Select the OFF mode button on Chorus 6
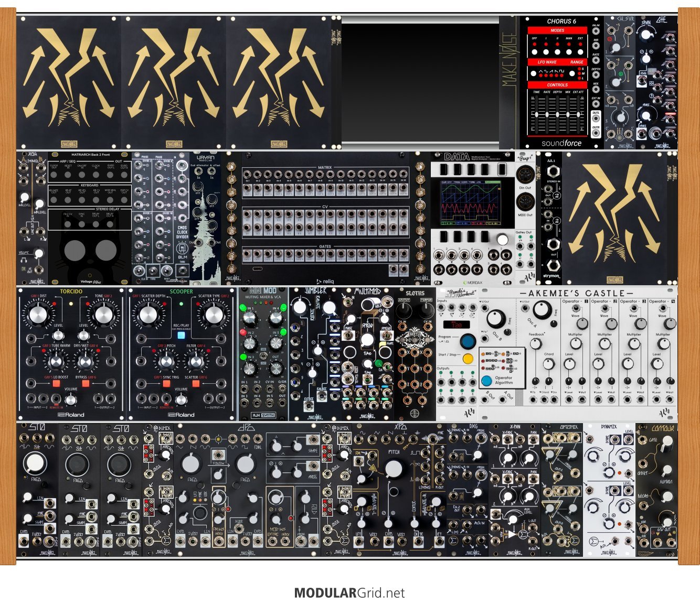The height and width of the screenshot is (604, 700). coord(535,52)
